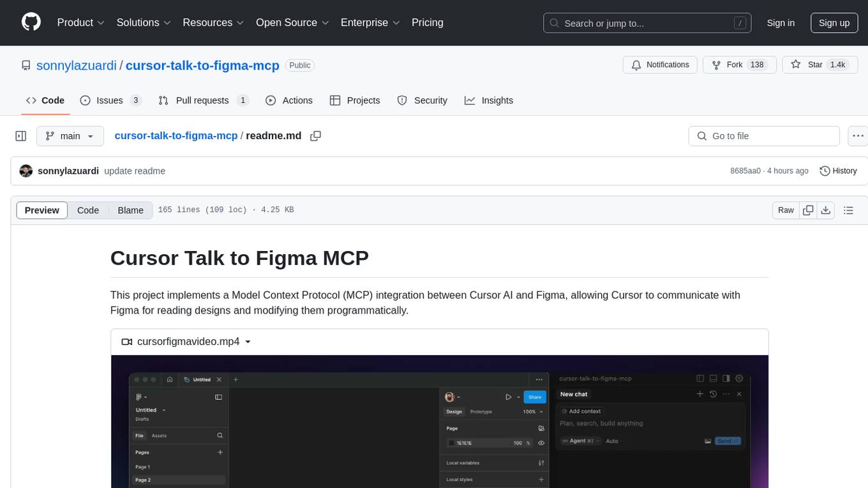Open more file actions ellipsis menu

pos(858,136)
